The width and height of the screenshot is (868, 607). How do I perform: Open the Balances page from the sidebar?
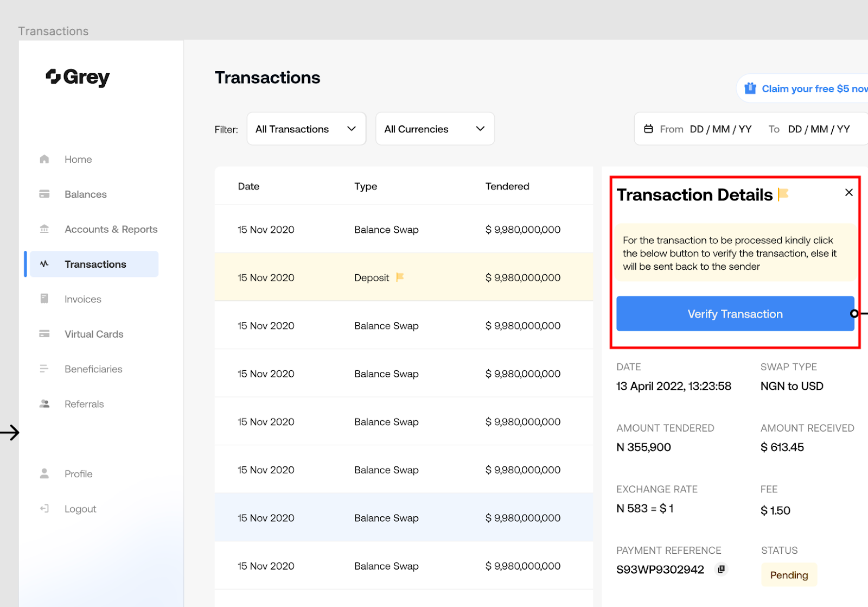coord(85,194)
